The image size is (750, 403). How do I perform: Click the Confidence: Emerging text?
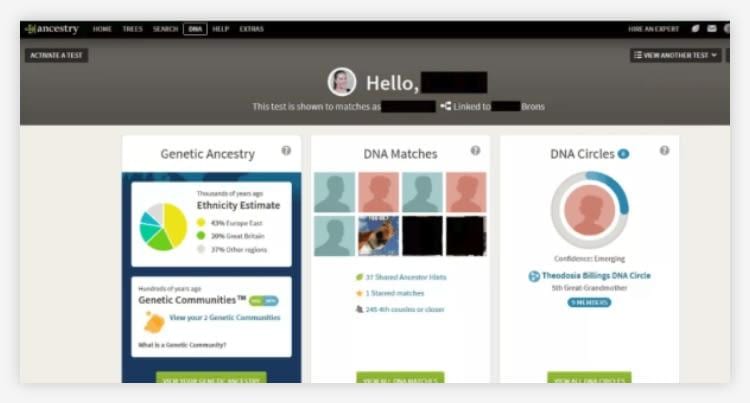[589, 259]
